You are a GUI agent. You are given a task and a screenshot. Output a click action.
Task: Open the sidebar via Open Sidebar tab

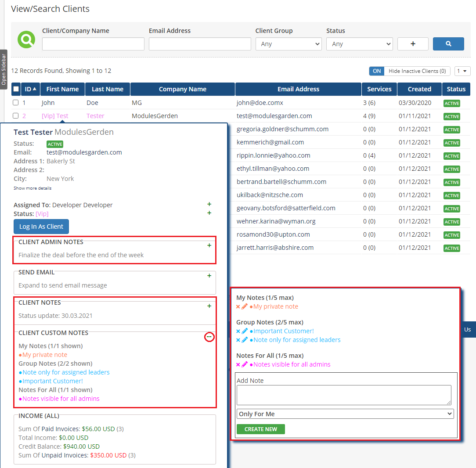pos(4,69)
